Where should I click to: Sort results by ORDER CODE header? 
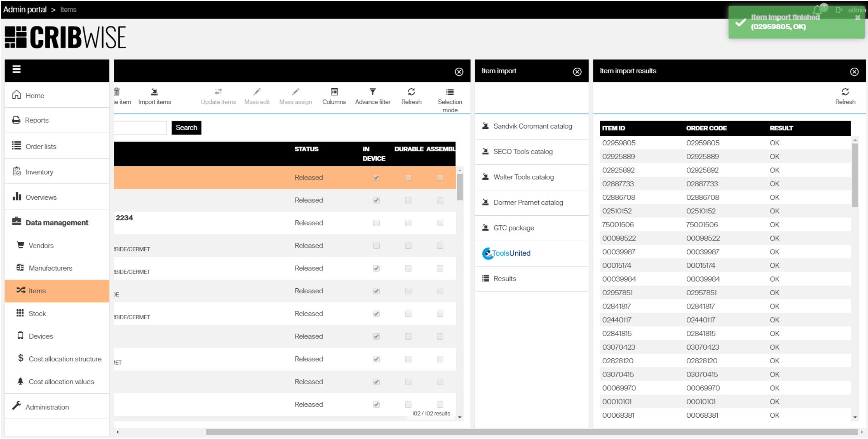click(x=707, y=128)
